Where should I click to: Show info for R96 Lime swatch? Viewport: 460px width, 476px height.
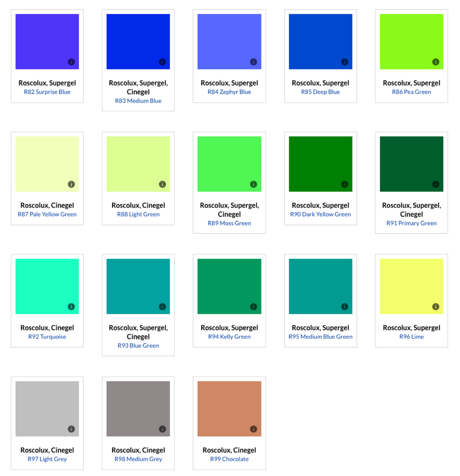435,307
